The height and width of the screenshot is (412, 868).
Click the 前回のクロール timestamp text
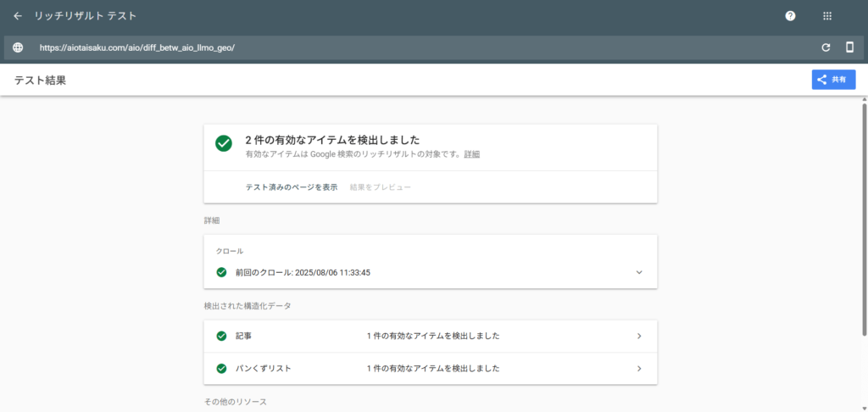pos(303,272)
